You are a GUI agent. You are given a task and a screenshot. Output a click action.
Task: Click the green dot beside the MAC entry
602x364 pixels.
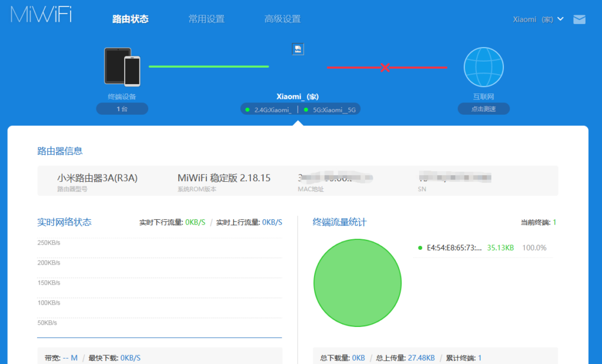click(420, 248)
